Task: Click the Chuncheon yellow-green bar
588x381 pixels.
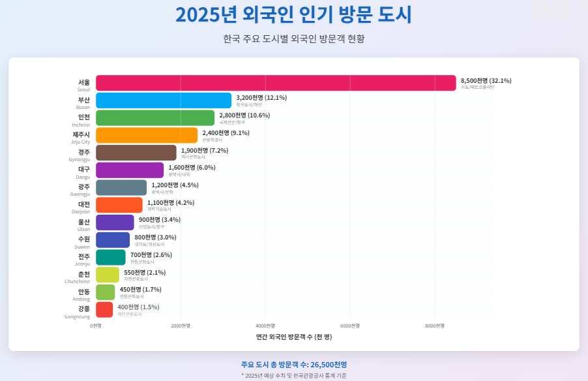Action: [x=108, y=276]
